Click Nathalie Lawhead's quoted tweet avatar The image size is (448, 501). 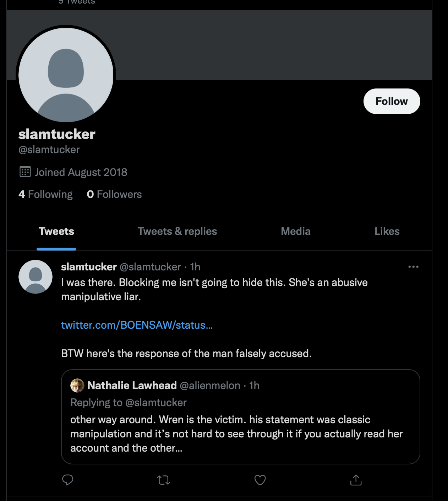pos(77,386)
